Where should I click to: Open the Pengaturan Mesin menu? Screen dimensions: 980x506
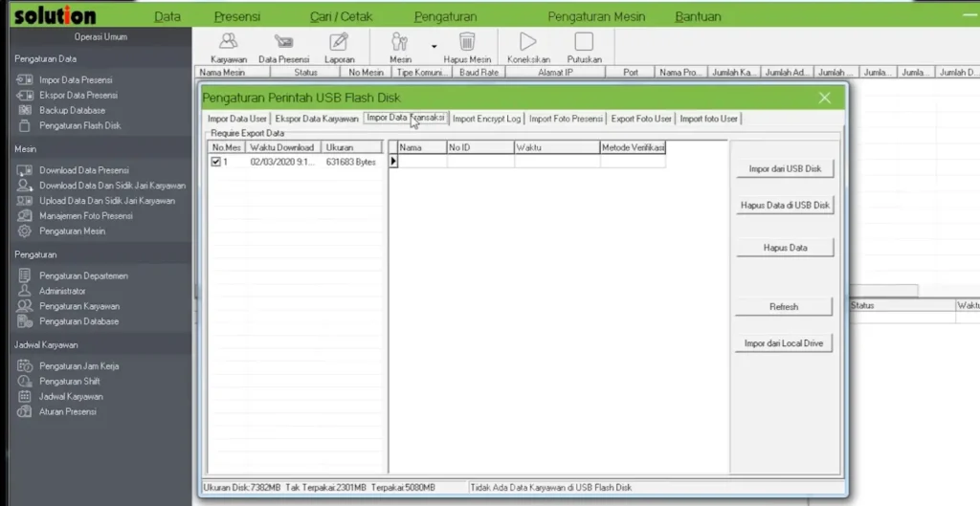[x=596, y=16]
